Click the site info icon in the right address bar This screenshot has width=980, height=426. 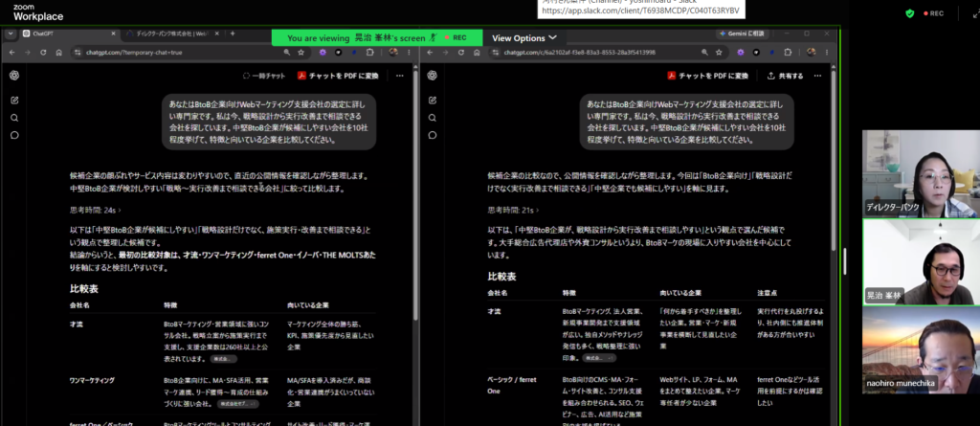[496, 53]
